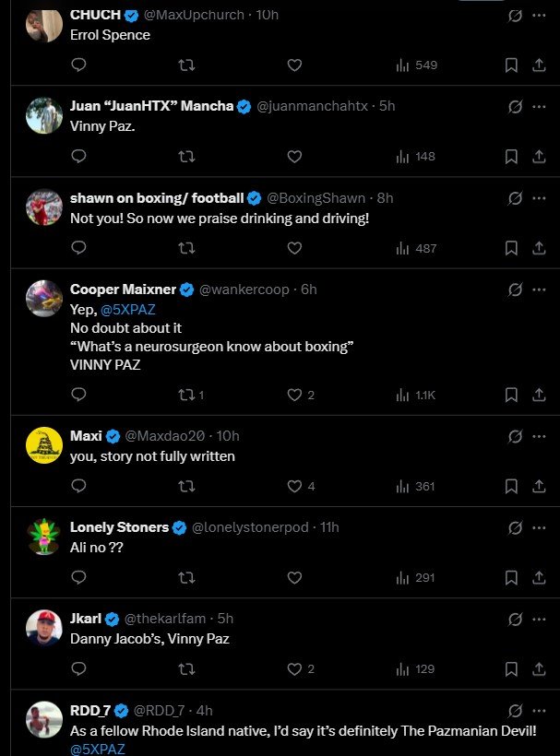Reply to Vinny Paz tweet by Juan Mancha

point(79,157)
